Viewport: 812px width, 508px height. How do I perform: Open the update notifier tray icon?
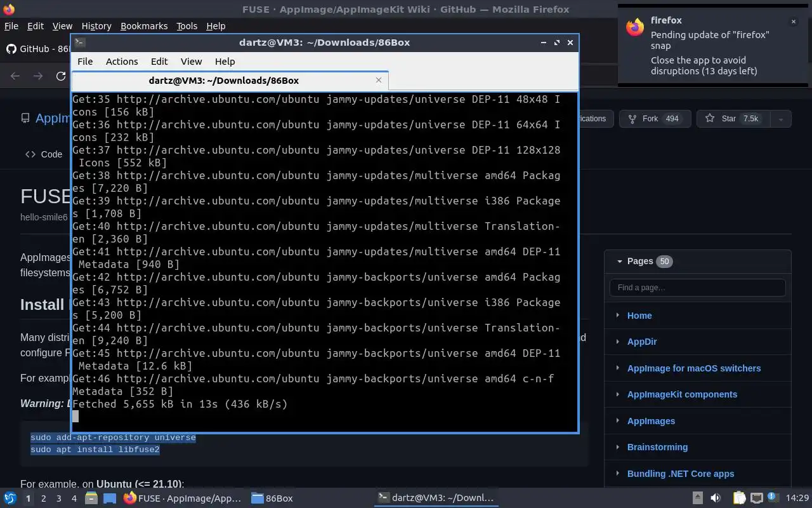pyautogui.click(x=773, y=498)
